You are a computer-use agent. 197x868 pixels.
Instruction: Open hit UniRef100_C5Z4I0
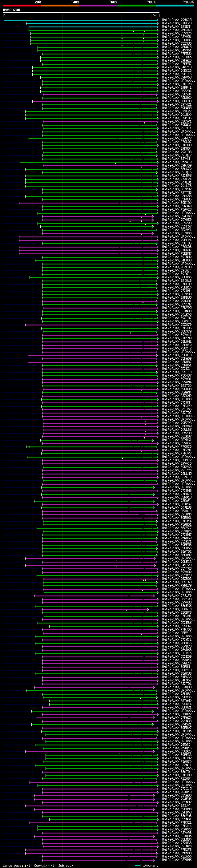pyautogui.click(x=177, y=162)
